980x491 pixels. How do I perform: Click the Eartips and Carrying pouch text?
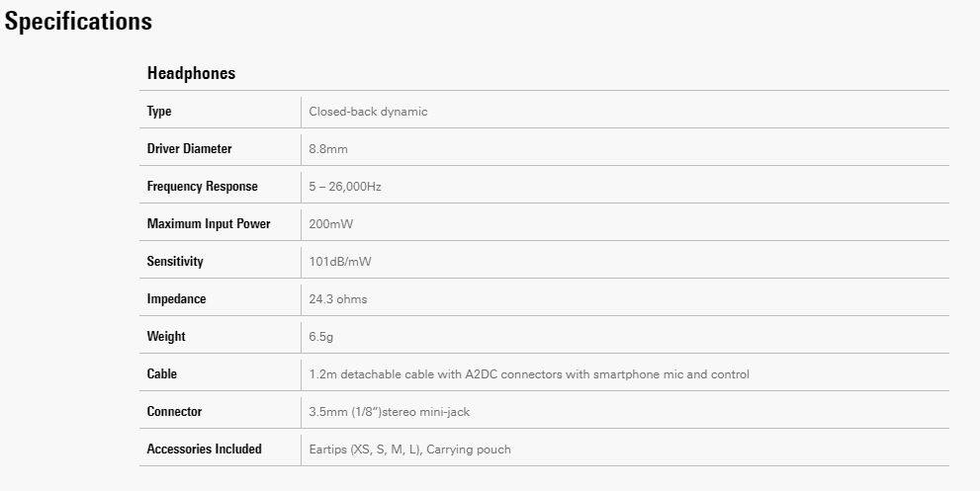point(410,450)
